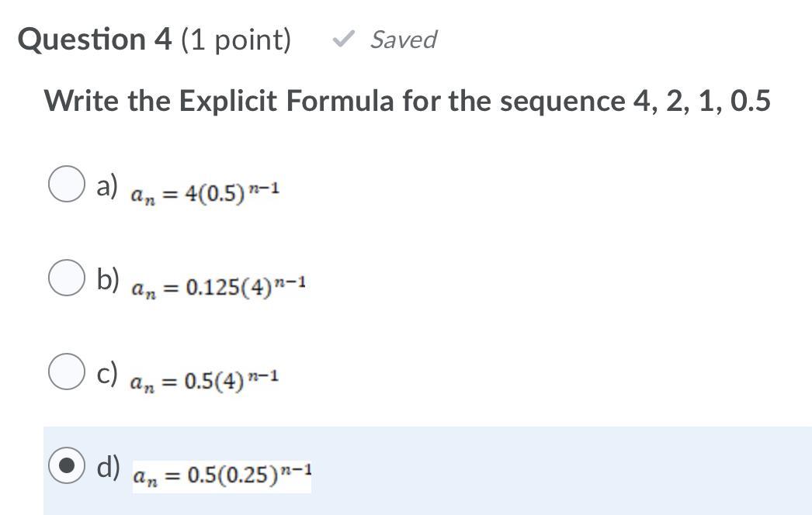Click the b) option letter label
This screenshot has height=515, width=812.
(x=108, y=279)
